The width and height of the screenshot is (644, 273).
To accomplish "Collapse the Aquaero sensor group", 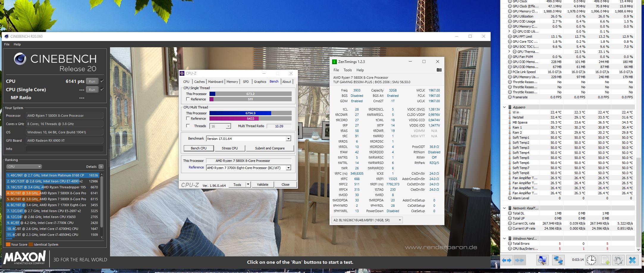I will coord(505,107).
